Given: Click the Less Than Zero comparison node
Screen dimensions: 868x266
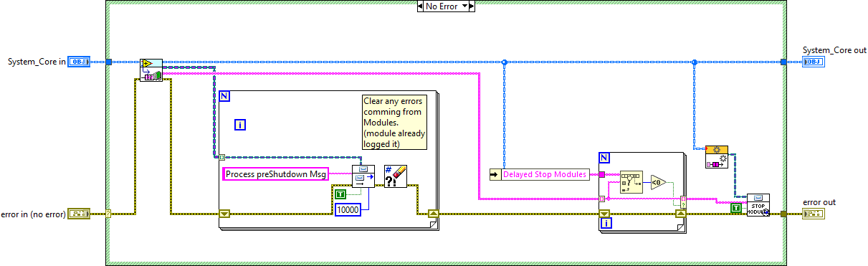Looking at the screenshot, I should (659, 182).
